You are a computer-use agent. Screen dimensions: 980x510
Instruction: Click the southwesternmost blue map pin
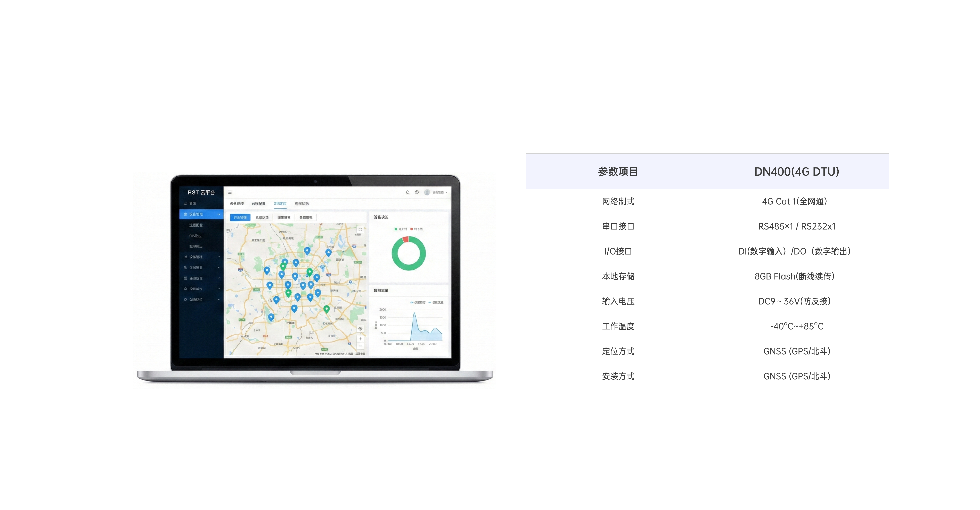tap(271, 317)
